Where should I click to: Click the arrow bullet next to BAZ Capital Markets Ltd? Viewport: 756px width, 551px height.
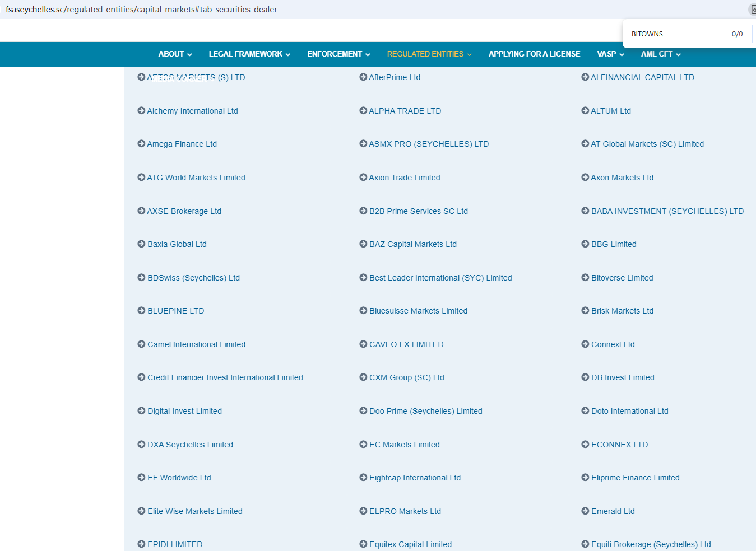(363, 244)
